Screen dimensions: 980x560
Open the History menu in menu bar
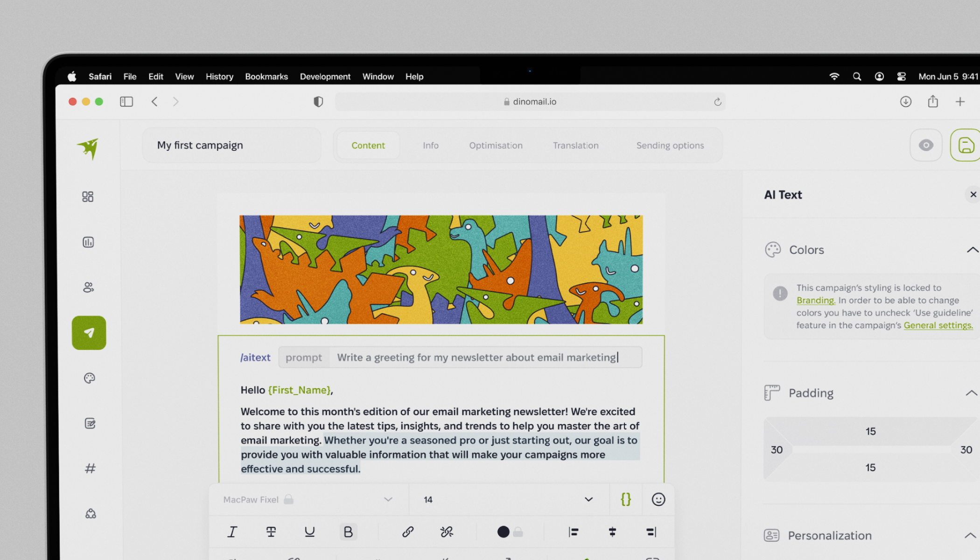[x=219, y=77]
